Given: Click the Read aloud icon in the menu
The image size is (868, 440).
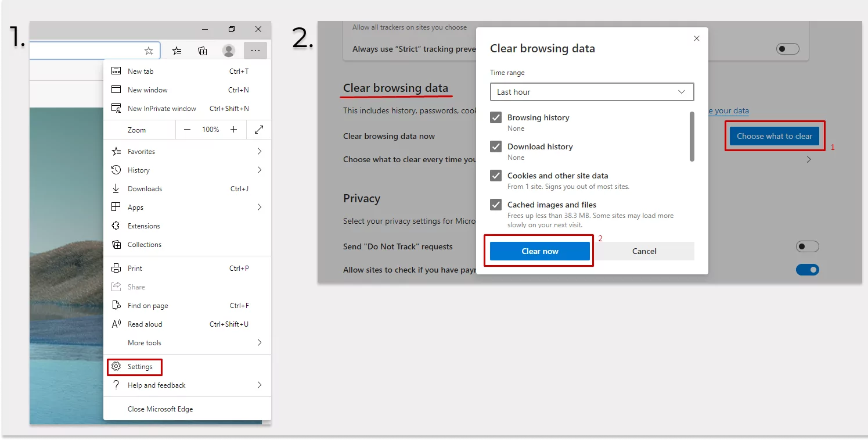Looking at the screenshot, I should point(116,324).
